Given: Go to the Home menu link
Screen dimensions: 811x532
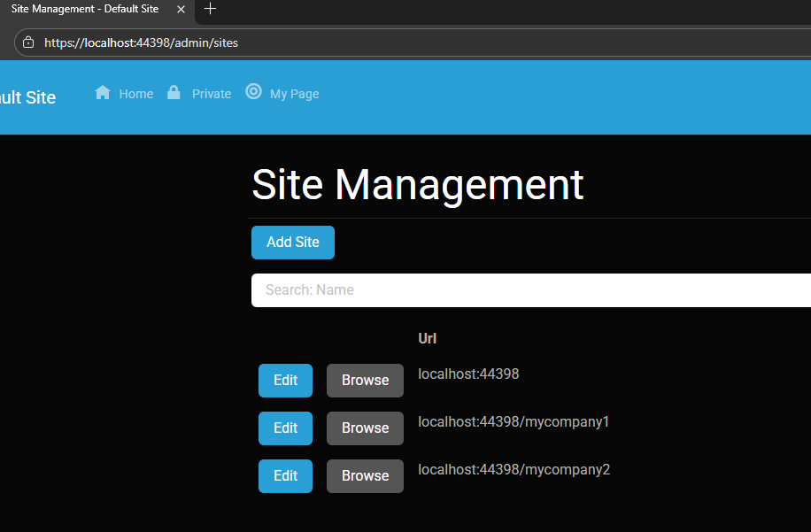Looking at the screenshot, I should pyautogui.click(x=135, y=94).
